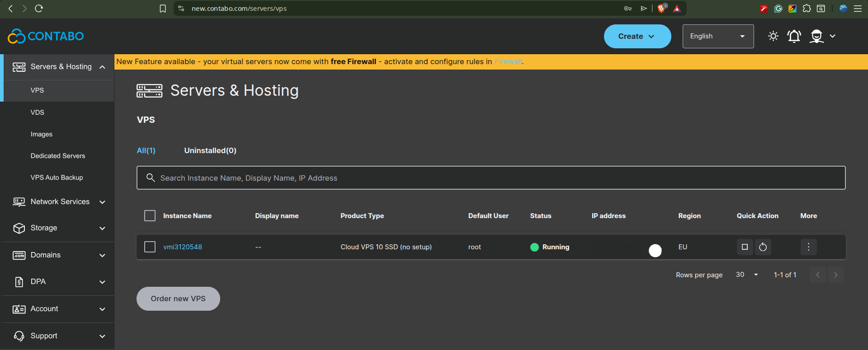868x350 pixels.
Task: Select VPS in the sidebar
Action: pos(37,90)
